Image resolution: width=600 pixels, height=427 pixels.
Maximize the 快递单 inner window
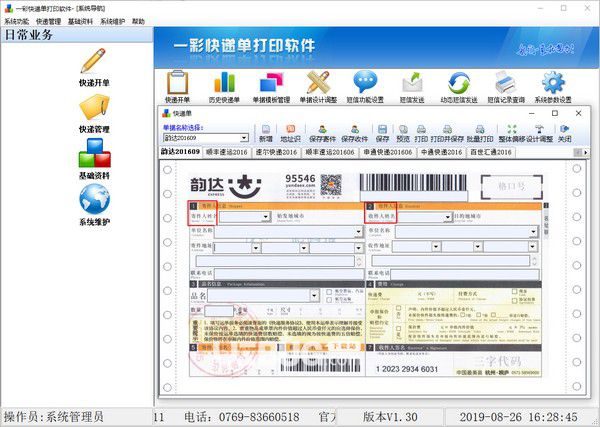pyautogui.click(x=555, y=113)
